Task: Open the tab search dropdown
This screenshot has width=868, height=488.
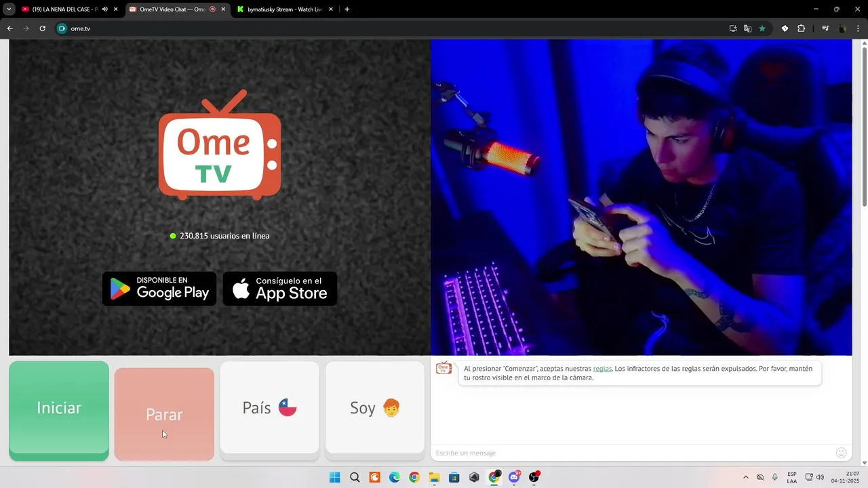Action: point(9,9)
